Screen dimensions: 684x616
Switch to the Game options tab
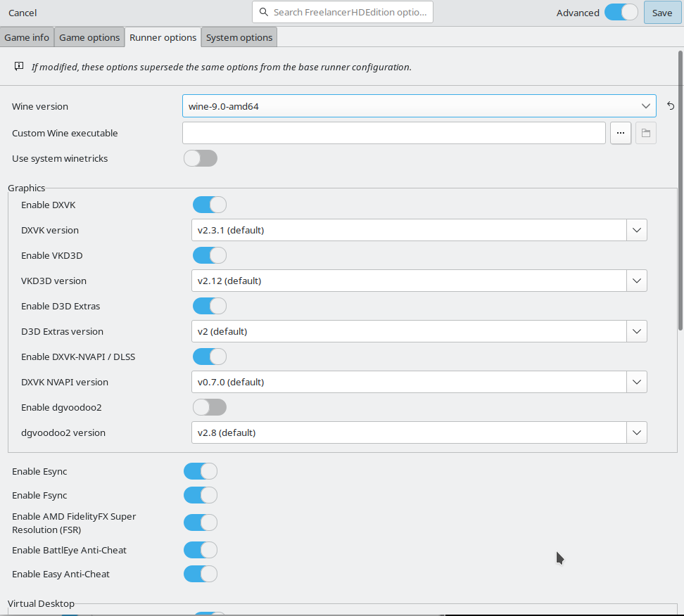(89, 37)
